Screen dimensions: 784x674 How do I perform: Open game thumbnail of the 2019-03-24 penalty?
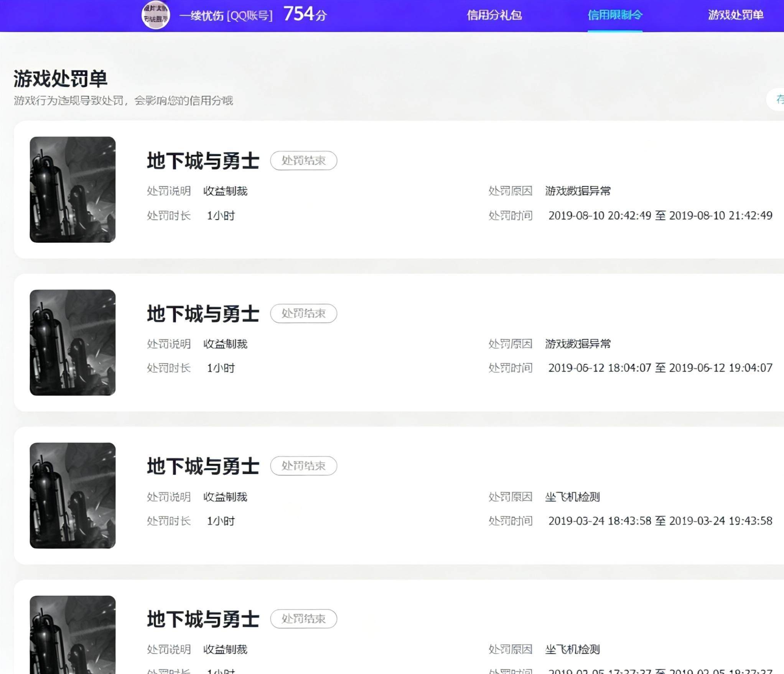pos(72,496)
